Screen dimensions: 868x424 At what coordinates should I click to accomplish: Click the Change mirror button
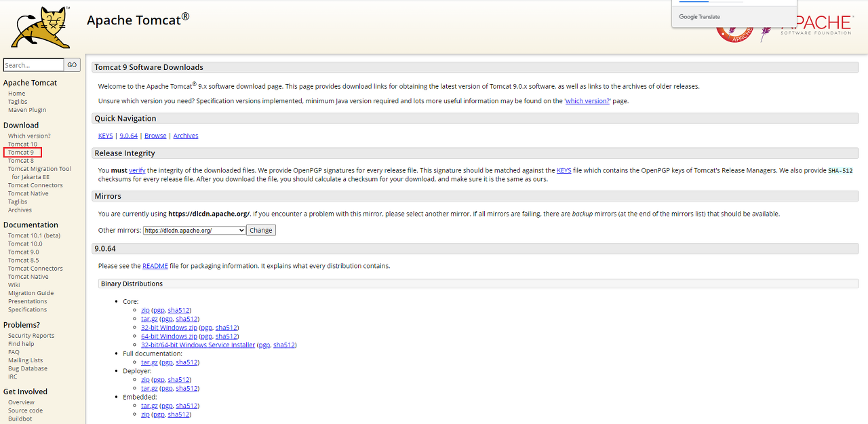[x=261, y=231]
